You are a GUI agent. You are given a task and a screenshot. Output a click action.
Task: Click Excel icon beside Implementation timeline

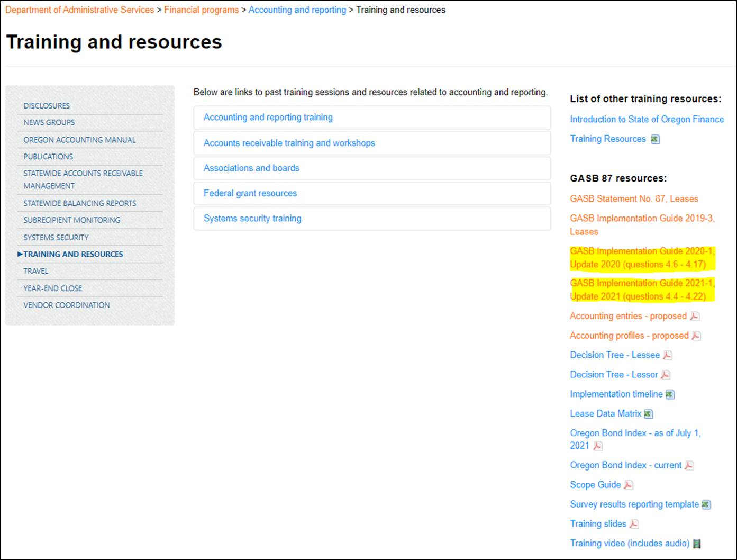[670, 395]
